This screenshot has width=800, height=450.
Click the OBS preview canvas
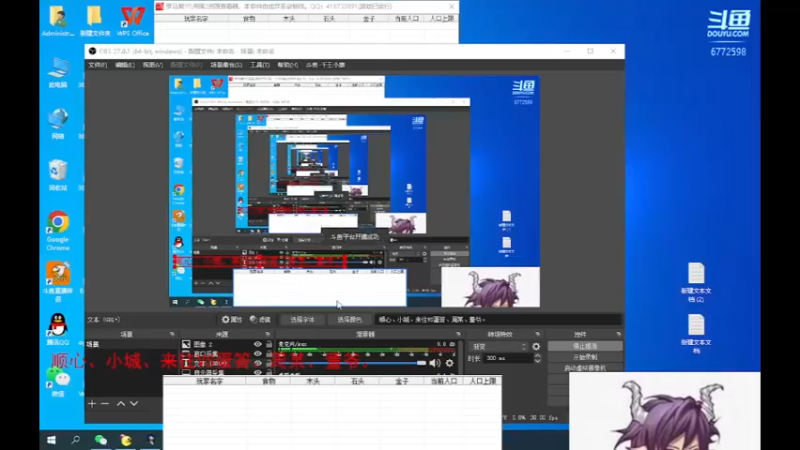[354, 191]
